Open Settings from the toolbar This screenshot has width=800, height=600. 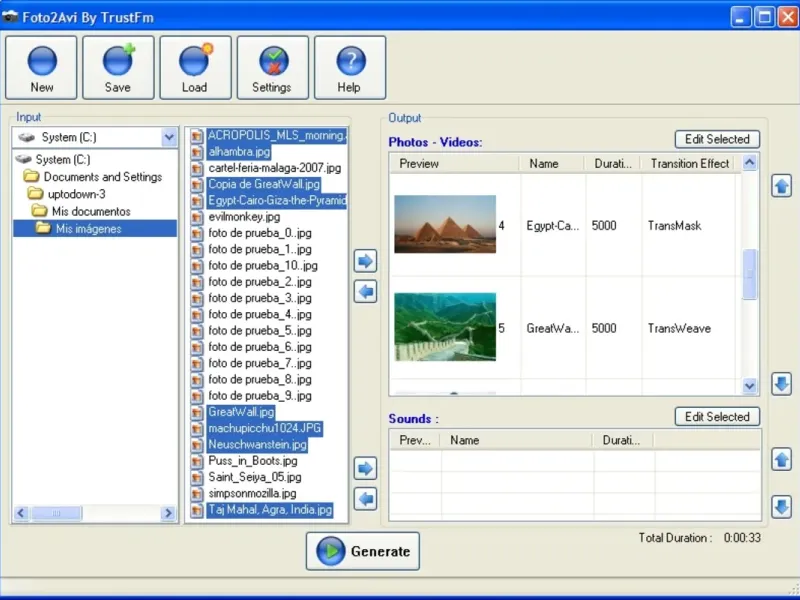[272, 68]
